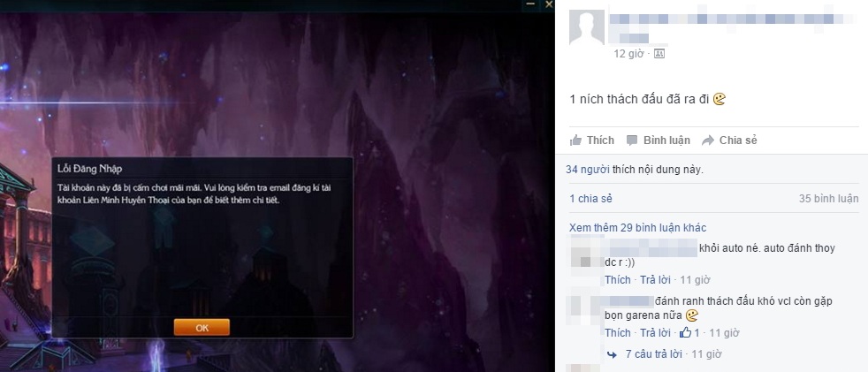868x372 pixels.
Task: Expand '7 câu trả lời' replies
Action: pyautogui.click(x=656, y=353)
